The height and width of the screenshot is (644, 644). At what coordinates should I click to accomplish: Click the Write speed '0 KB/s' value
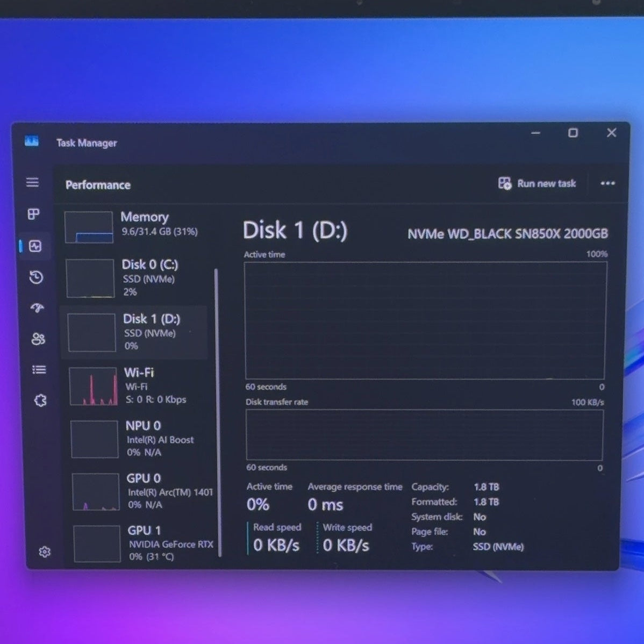click(346, 546)
